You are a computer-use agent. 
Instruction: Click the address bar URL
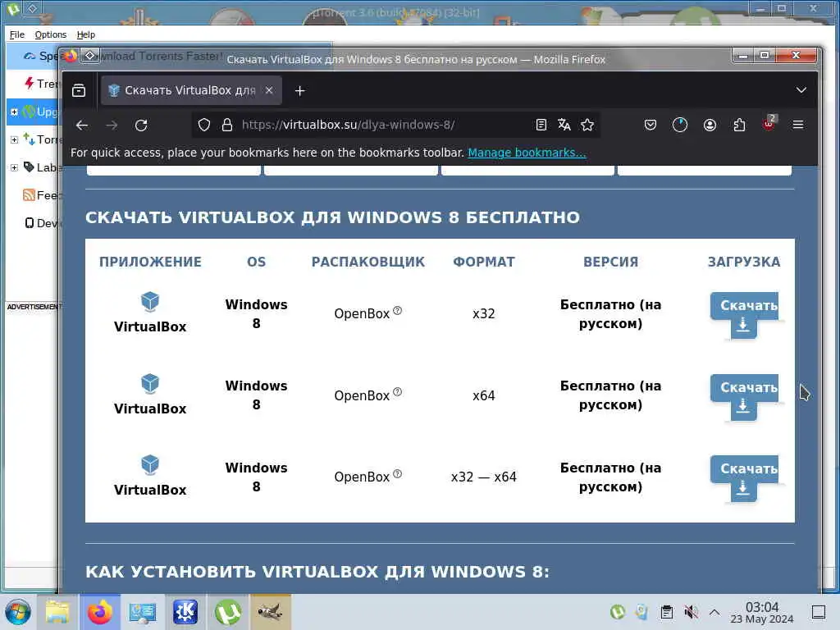click(x=348, y=125)
